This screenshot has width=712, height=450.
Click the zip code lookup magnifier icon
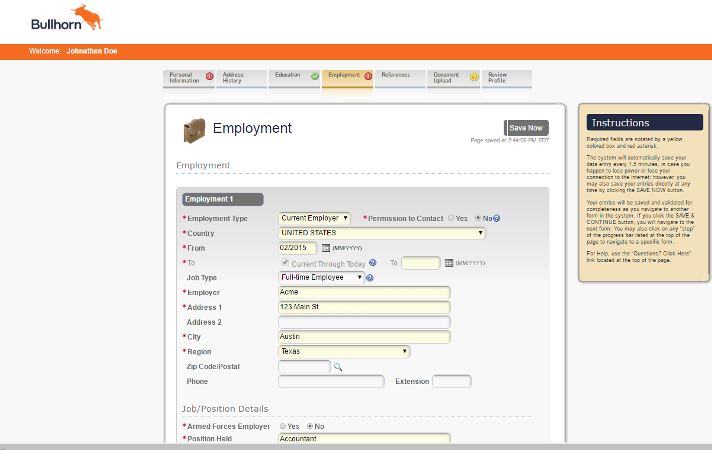(x=338, y=367)
